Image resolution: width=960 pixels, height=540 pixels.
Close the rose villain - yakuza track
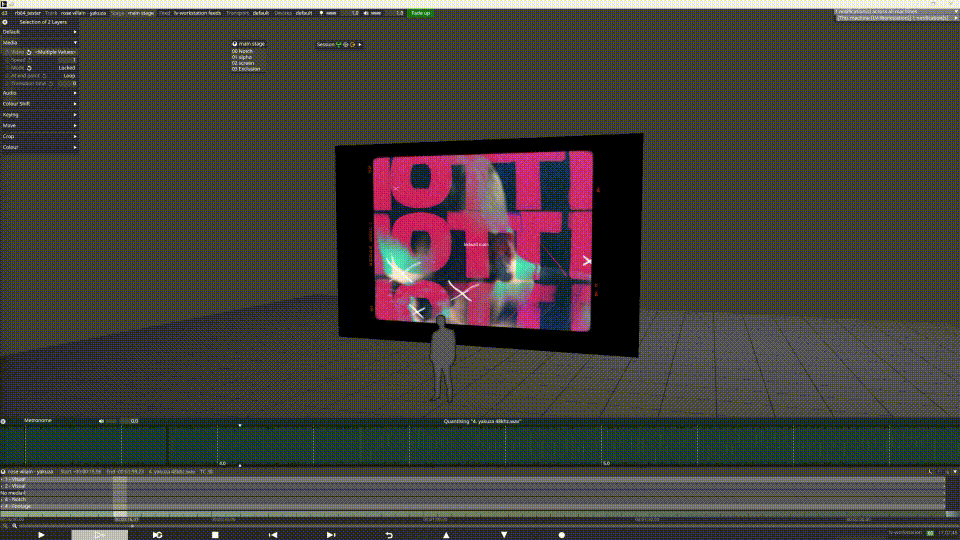[x=3, y=472]
